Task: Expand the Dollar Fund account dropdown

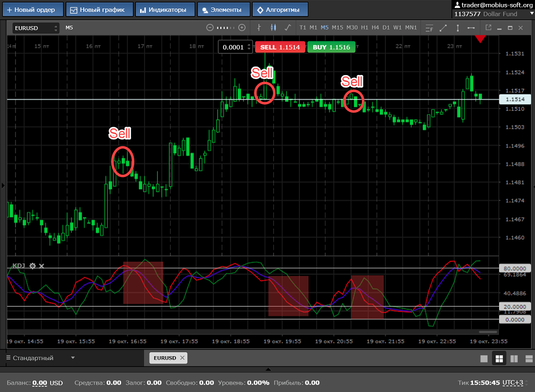Action: [531, 14]
